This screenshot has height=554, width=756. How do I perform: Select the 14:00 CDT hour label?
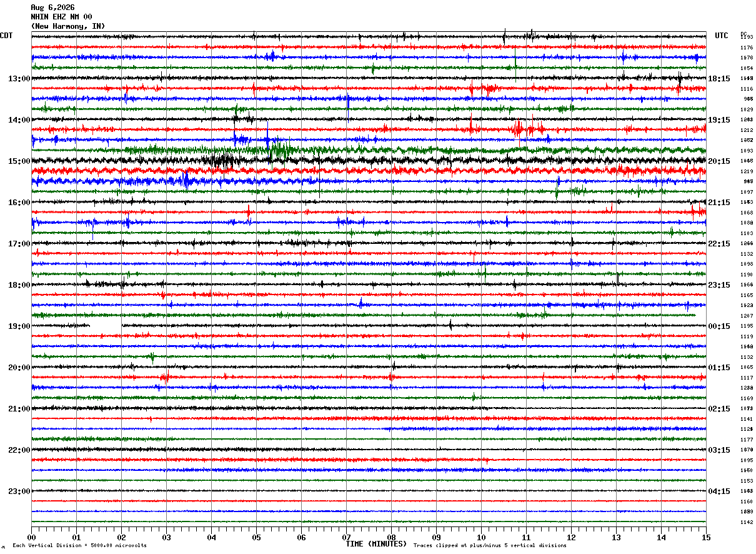pyautogui.click(x=19, y=120)
